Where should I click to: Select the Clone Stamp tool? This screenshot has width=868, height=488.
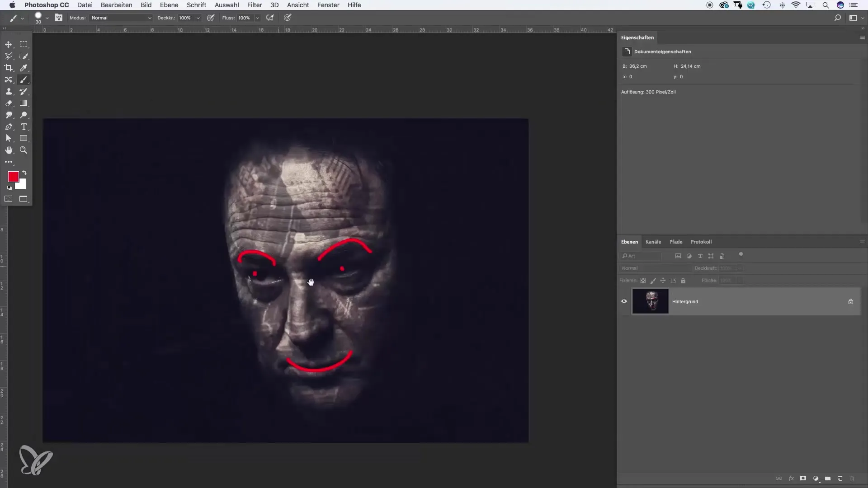(9, 91)
